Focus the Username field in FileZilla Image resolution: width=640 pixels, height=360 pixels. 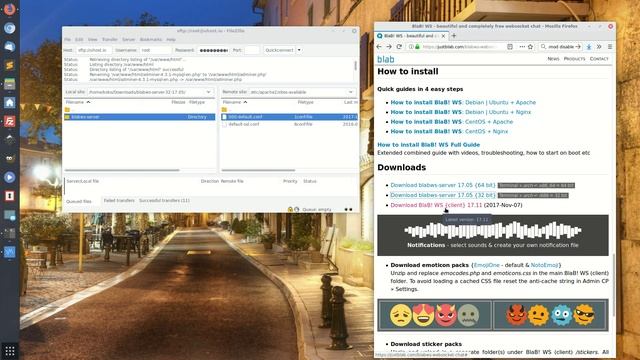click(x=155, y=50)
